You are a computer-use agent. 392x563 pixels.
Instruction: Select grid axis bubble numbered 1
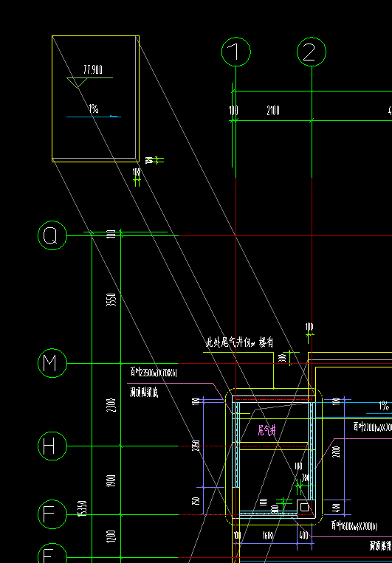[x=236, y=52]
